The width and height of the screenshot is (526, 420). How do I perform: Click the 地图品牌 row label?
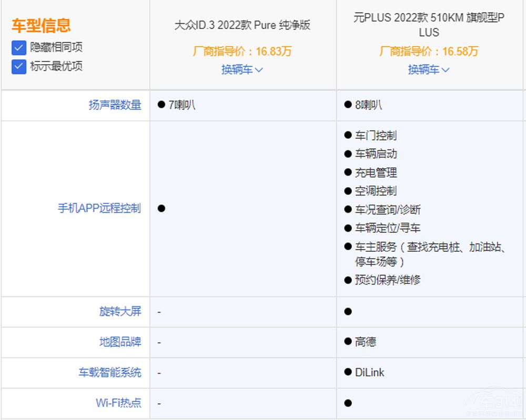pyautogui.click(x=120, y=342)
